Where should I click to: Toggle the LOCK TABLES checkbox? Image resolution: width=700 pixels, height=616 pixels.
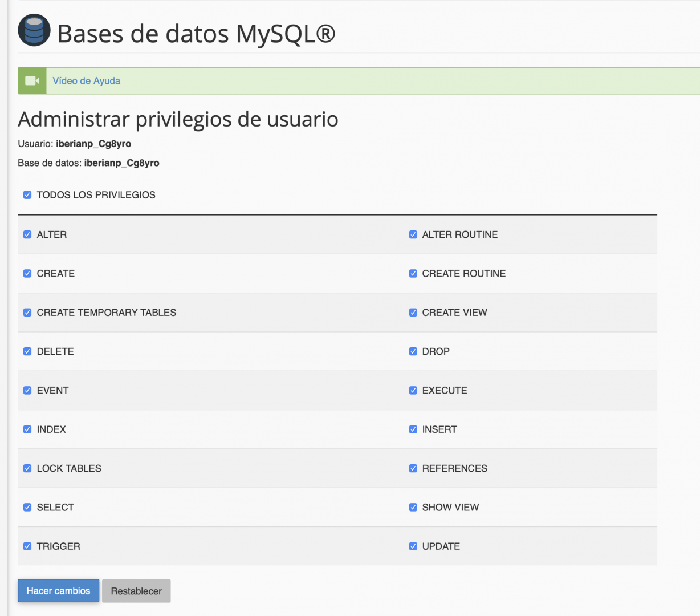click(x=27, y=468)
